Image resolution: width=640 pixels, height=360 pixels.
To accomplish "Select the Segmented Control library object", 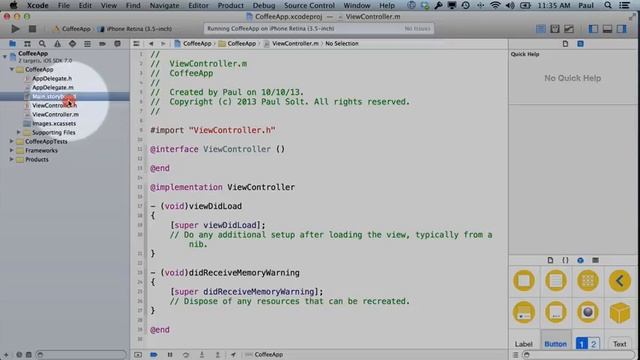I will pyautogui.click(x=588, y=344).
